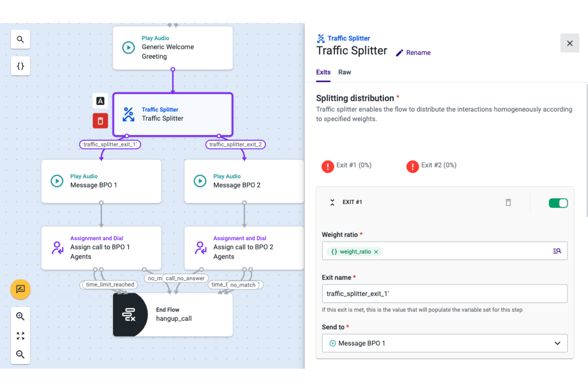This screenshot has width=588, height=392.
Task: Remove the weight_ratio variable chip
Action: point(376,251)
